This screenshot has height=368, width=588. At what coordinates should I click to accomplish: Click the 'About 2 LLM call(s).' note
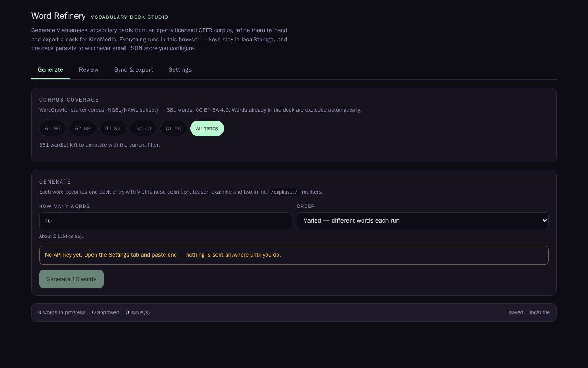click(61, 236)
